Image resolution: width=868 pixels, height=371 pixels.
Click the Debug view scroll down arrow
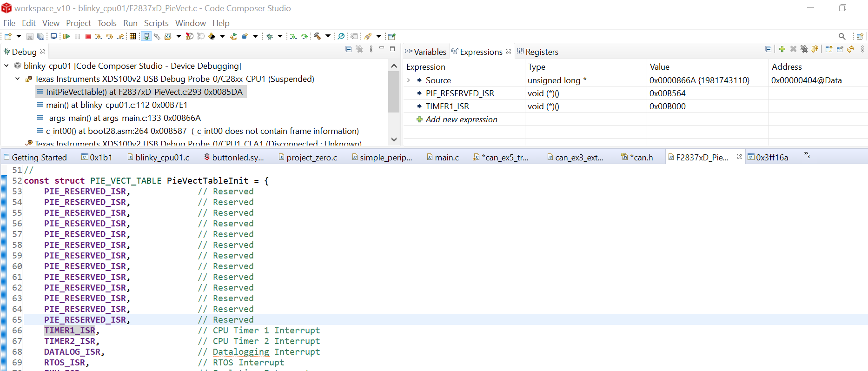[394, 139]
